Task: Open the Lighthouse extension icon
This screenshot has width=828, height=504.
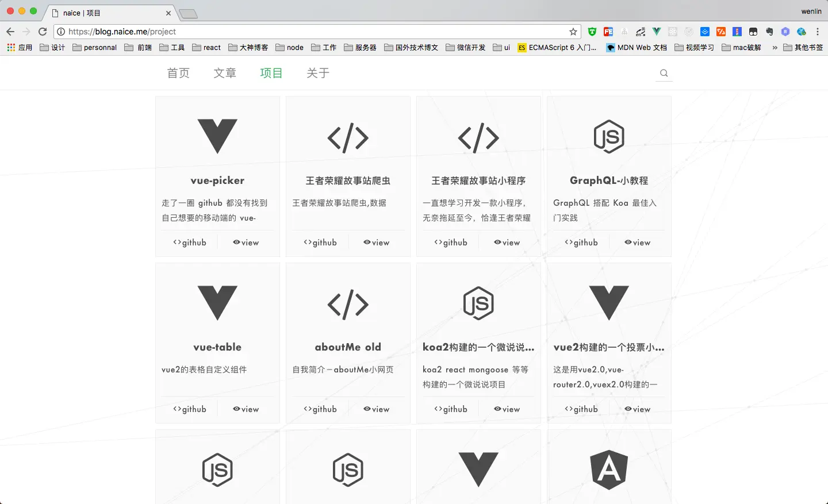Action: click(x=737, y=32)
